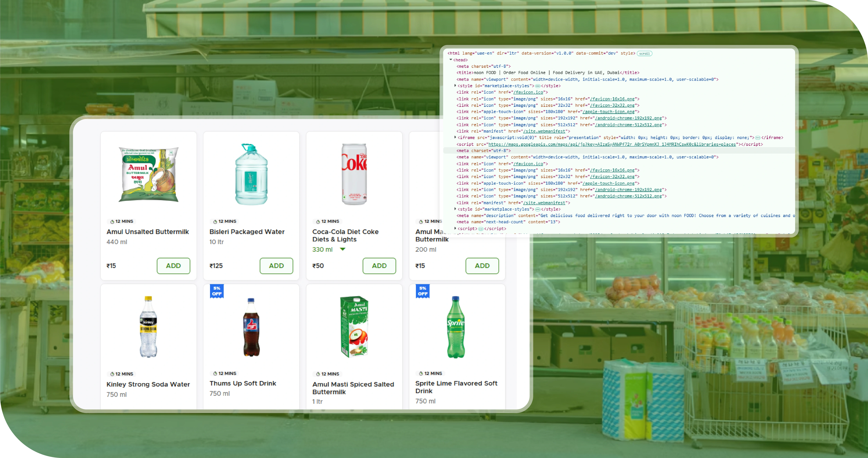This screenshot has height=458, width=868.
Task: Open the first /favicon.ico link
Action: point(528,92)
